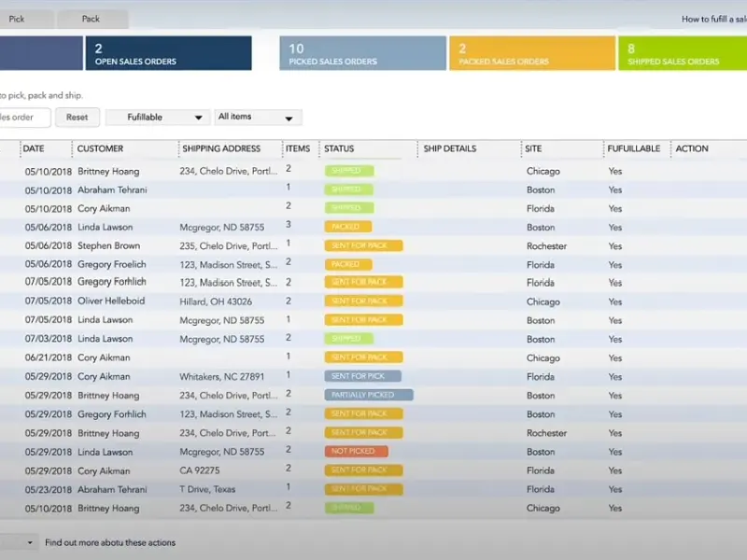This screenshot has height=560, width=747.
Task: Open the All items dropdown
Action: coord(258,118)
